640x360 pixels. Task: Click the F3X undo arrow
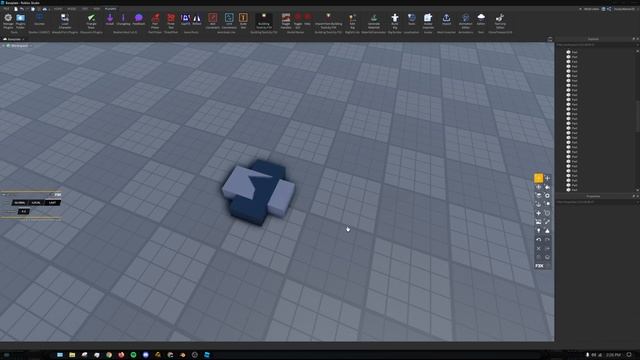coord(538,240)
